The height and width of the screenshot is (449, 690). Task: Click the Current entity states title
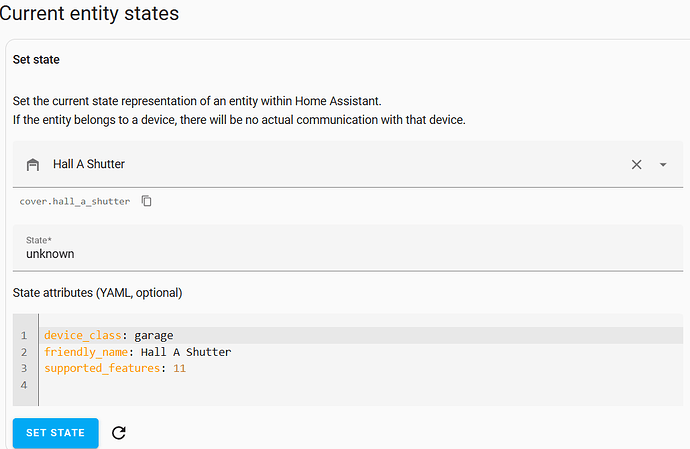pyautogui.click(x=89, y=13)
